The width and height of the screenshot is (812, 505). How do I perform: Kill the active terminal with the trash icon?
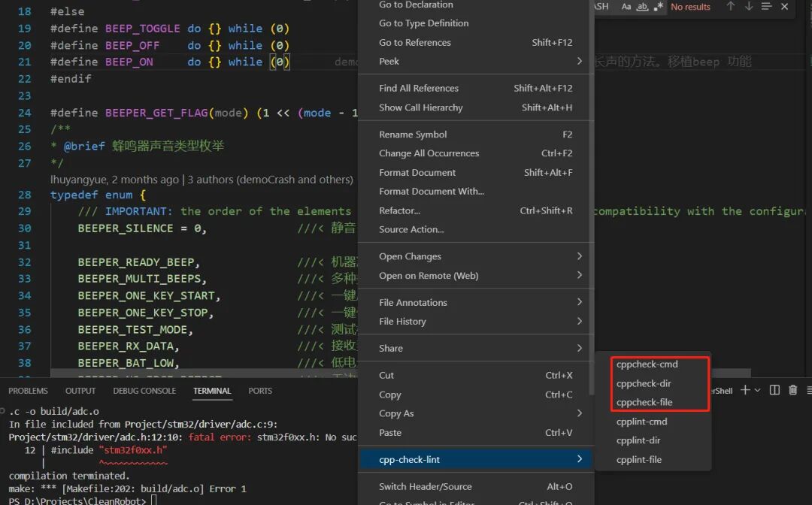coord(792,390)
